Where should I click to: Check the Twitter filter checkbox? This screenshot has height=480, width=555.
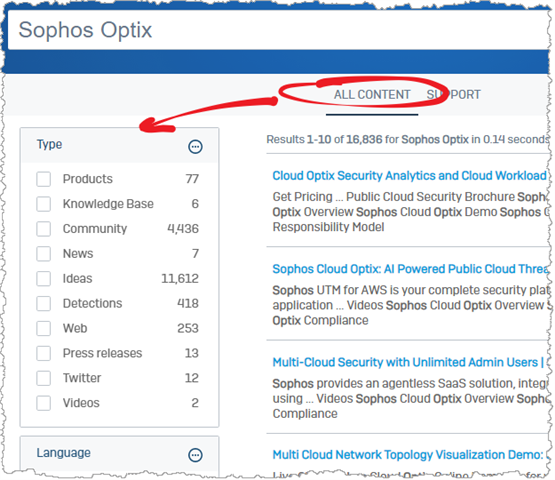(44, 378)
